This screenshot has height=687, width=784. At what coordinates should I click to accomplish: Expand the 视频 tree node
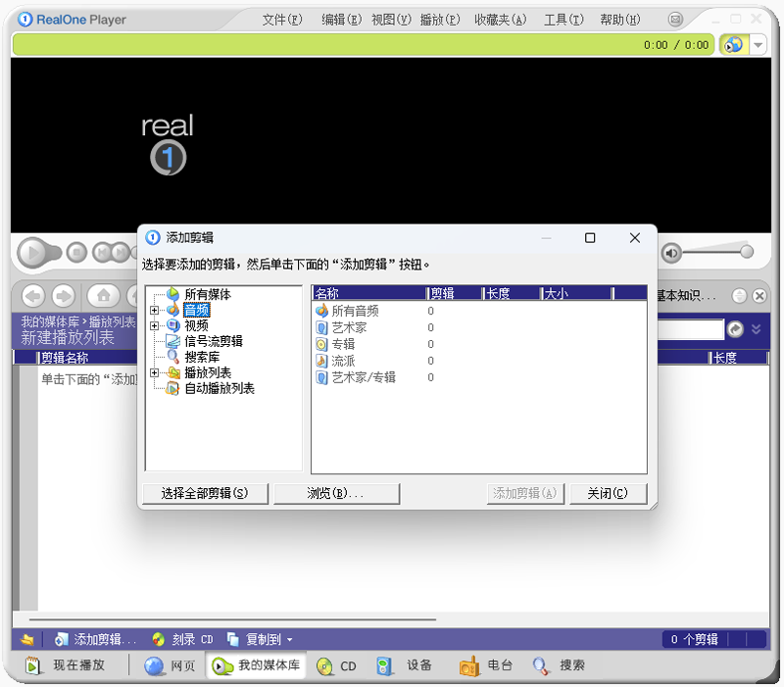click(154, 326)
